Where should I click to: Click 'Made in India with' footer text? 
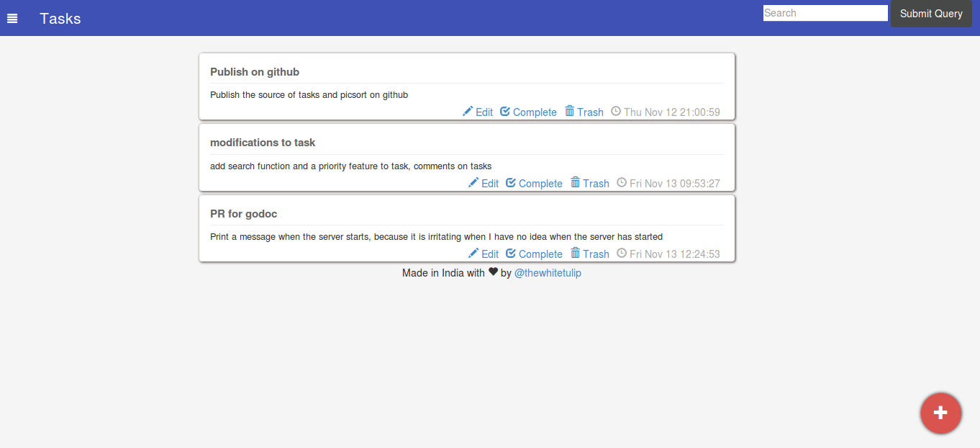click(x=443, y=273)
